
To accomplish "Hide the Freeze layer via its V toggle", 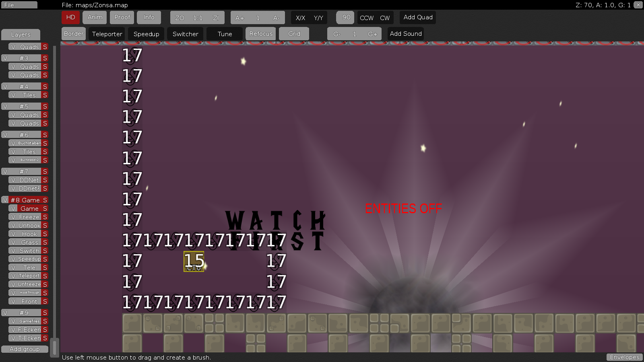I will (x=12, y=217).
